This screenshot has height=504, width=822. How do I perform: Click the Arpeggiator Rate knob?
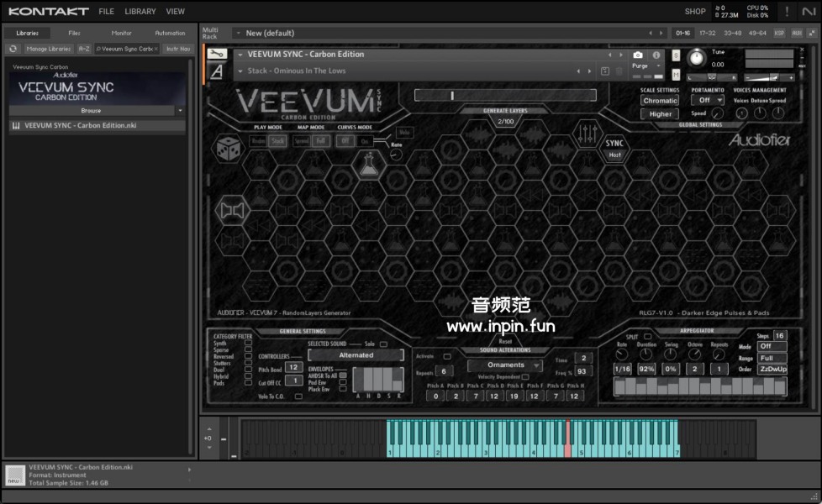pos(622,354)
